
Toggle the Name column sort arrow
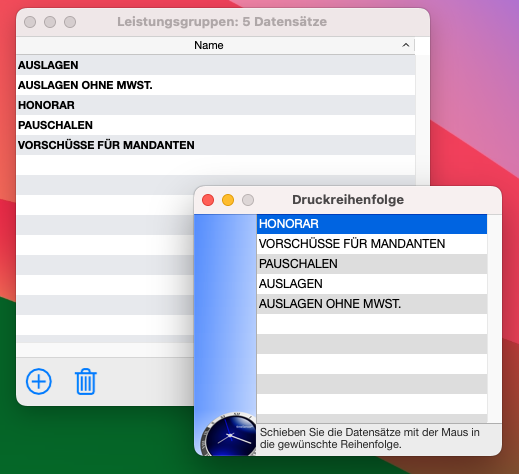point(405,45)
